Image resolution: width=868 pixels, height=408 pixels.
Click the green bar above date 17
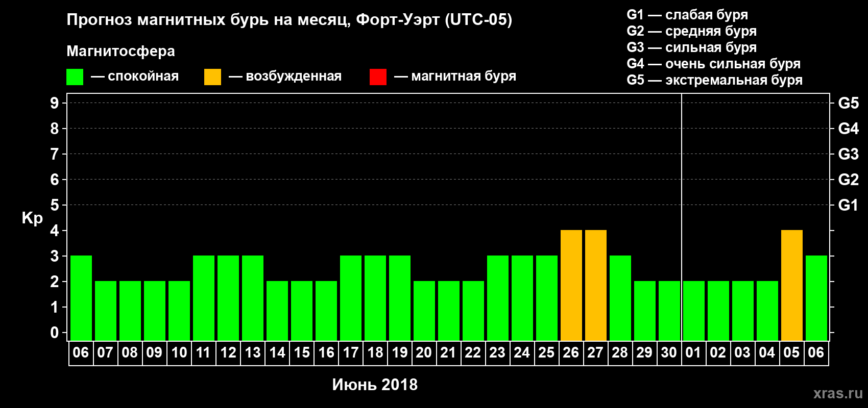point(350,298)
